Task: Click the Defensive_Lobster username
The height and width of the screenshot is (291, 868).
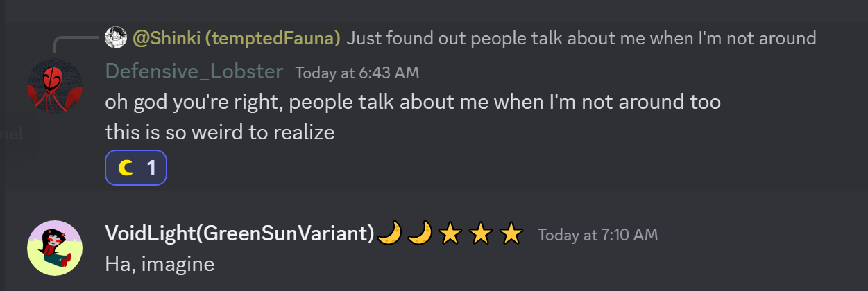Action: 194,71
